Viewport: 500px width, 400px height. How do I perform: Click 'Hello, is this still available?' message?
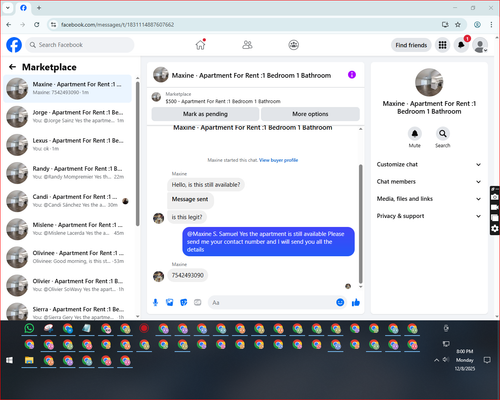[206, 185]
